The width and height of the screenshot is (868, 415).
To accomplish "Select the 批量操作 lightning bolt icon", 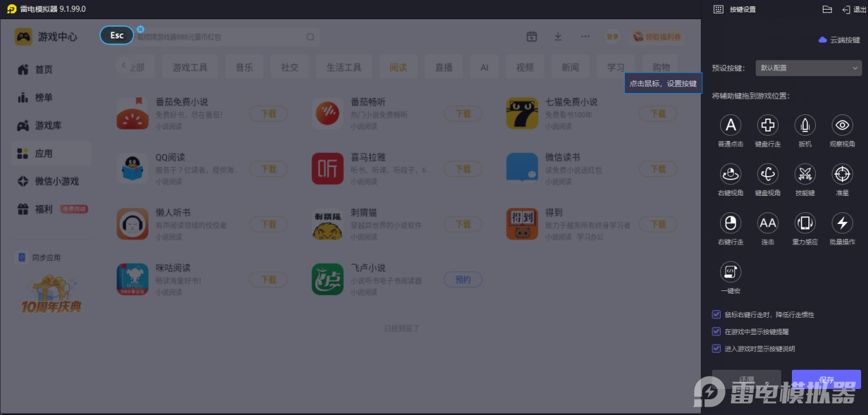I will click(841, 223).
